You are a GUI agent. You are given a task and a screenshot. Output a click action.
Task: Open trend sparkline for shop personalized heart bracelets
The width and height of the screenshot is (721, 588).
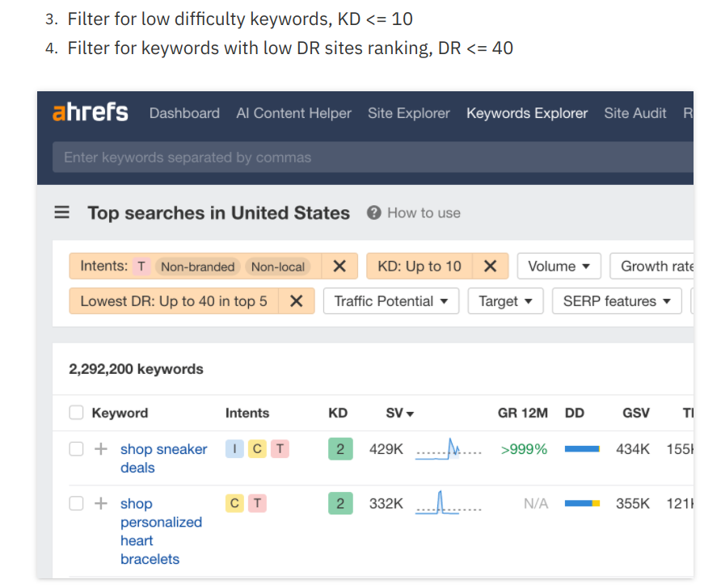tap(449, 503)
